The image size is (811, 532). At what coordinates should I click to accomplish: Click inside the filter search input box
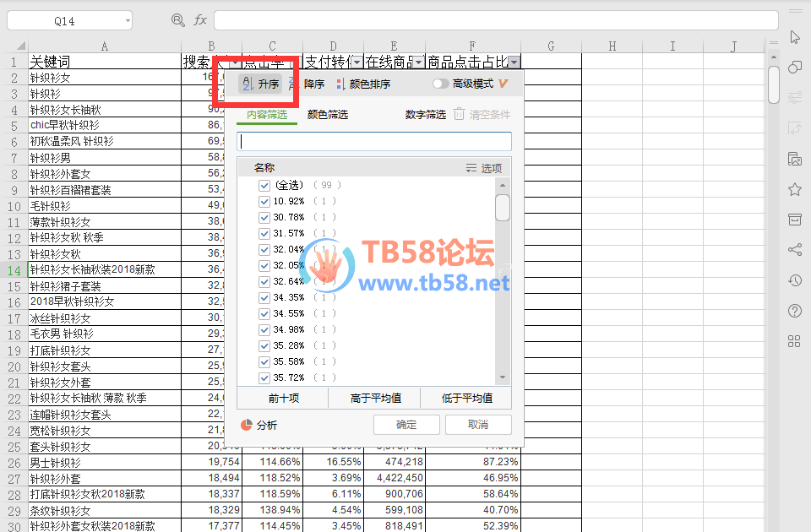374,141
